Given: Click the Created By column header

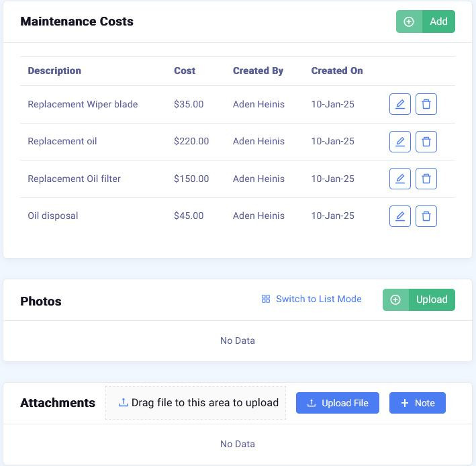Looking at the screenshot, I should coord(258,71).
